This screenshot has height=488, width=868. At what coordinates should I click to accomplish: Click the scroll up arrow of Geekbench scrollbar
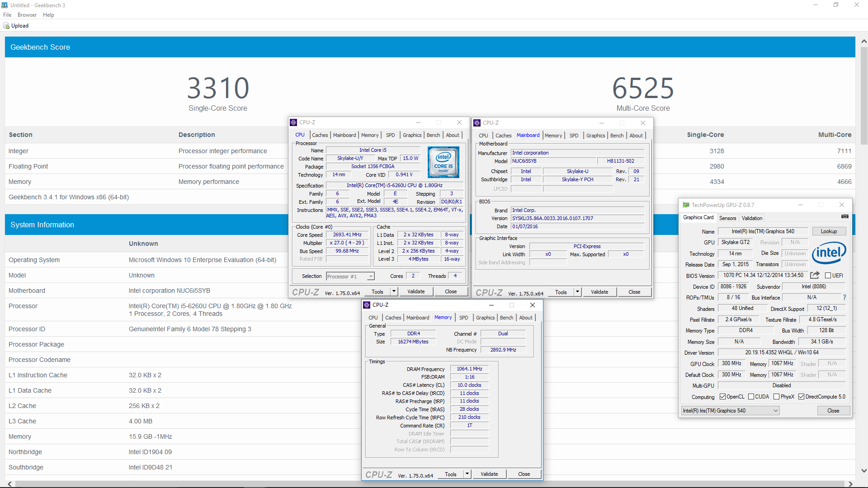[863, 42]
